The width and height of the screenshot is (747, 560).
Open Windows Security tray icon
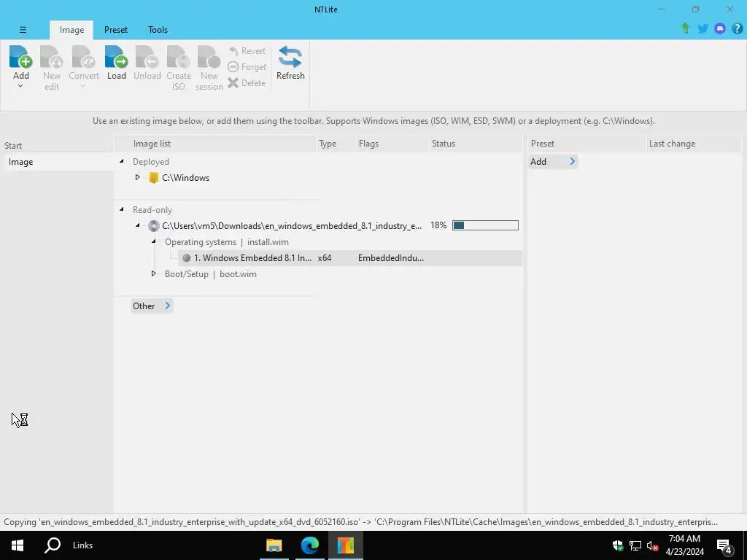[x=618, y=545]
